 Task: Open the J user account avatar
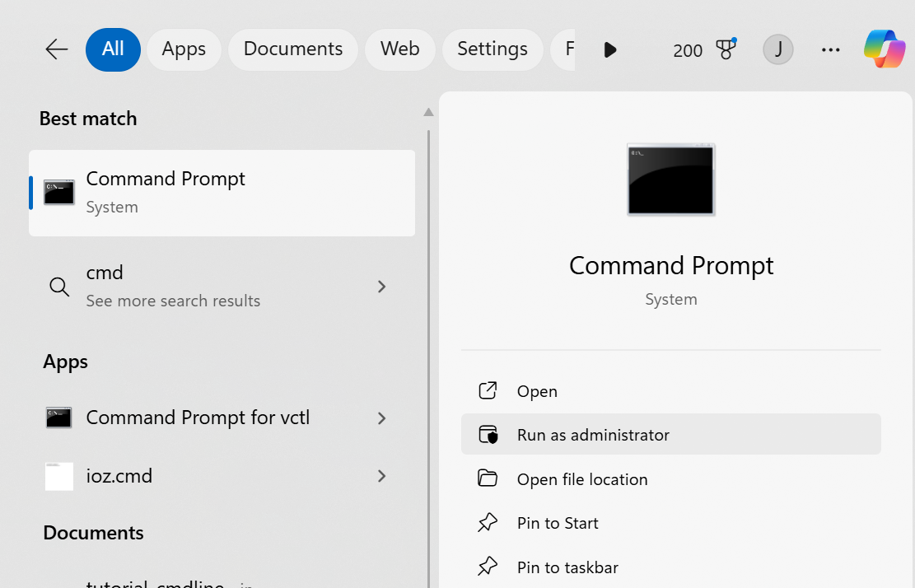[777, 49]
